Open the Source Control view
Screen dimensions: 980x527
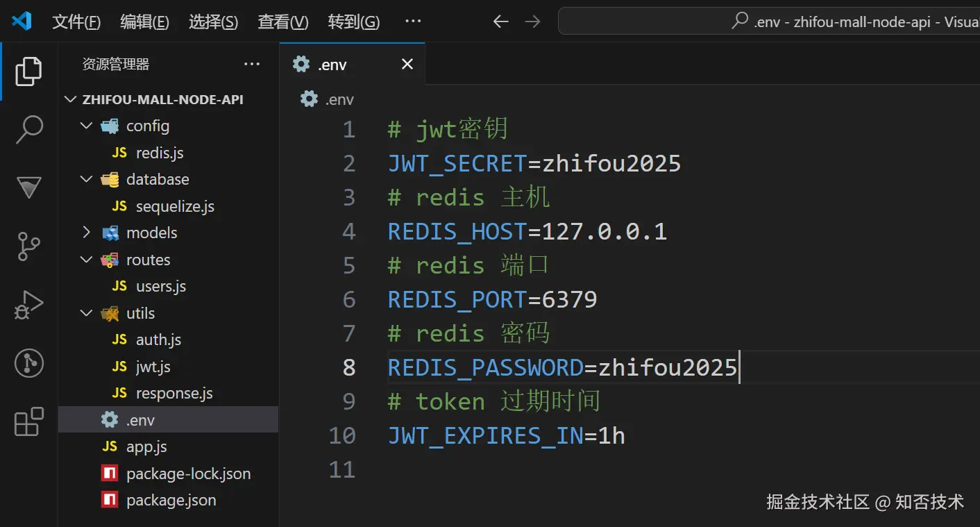28,246
